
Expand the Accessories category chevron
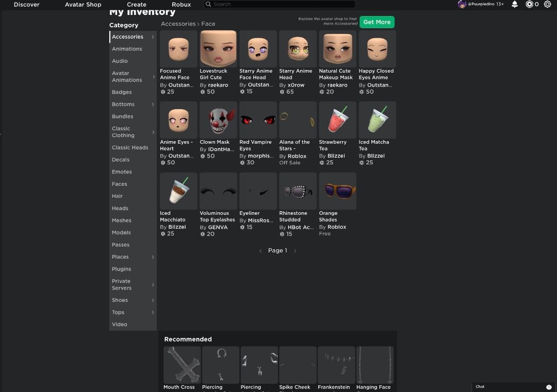click(x=153, y=37)
